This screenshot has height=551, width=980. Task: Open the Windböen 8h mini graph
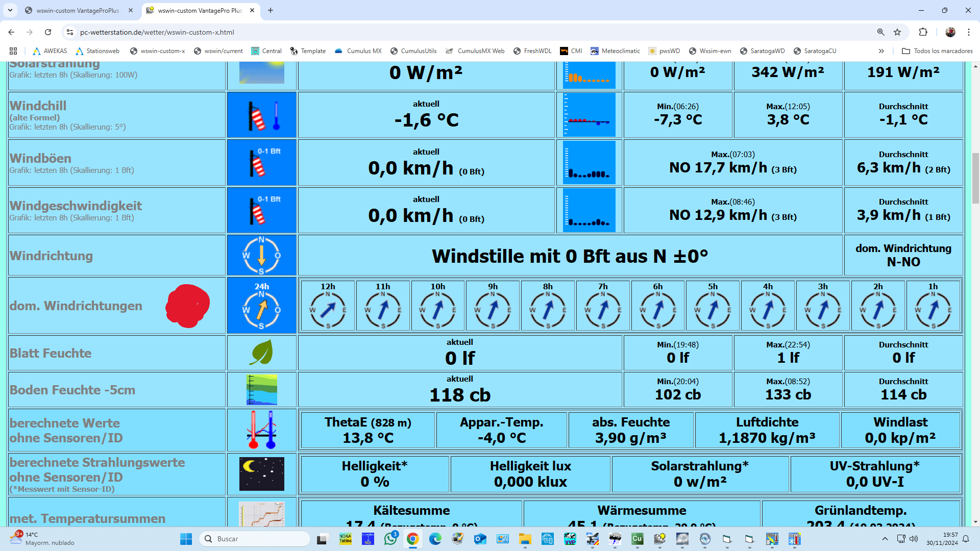[589, 163]
